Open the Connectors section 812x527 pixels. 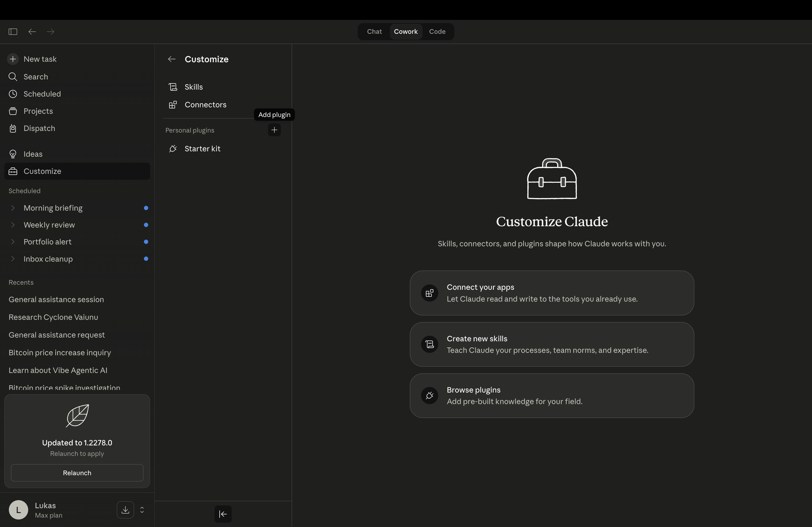(x=206, y=105)
